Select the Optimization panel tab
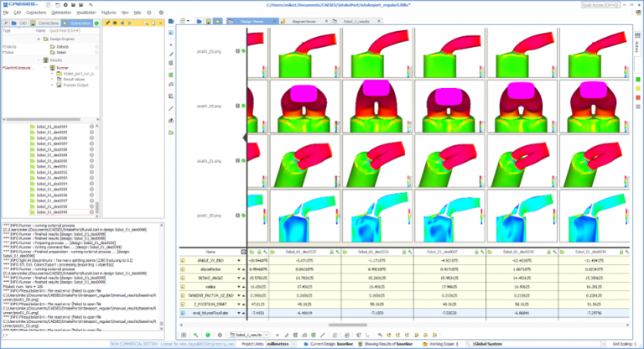This screenshot has height=349, width=644. [77, 23]
